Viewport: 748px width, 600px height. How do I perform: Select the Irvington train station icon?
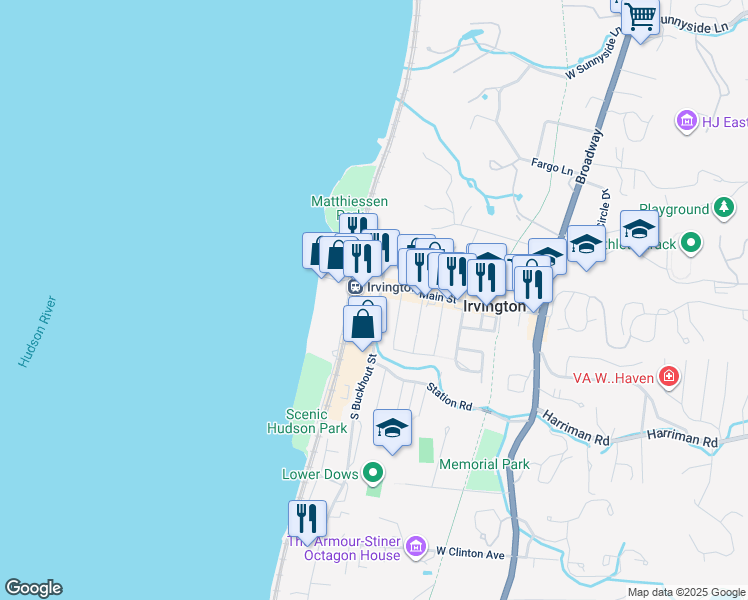tap(354, 287)
